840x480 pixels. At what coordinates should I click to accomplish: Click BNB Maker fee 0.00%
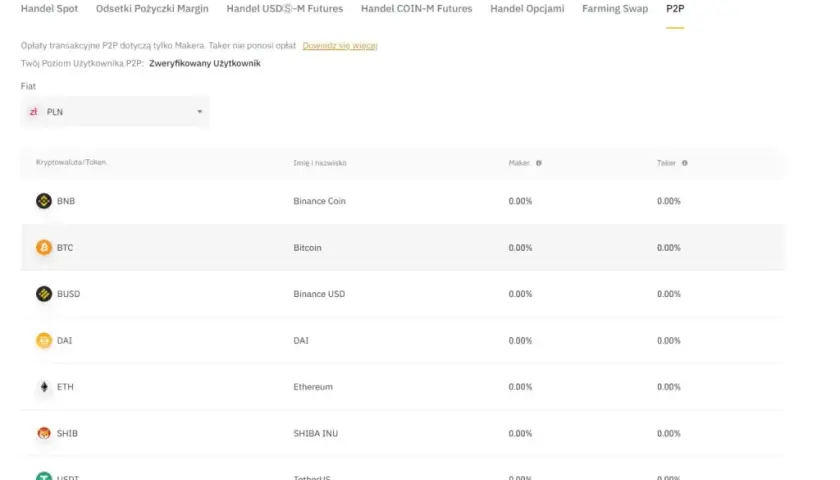coord(520,201)
